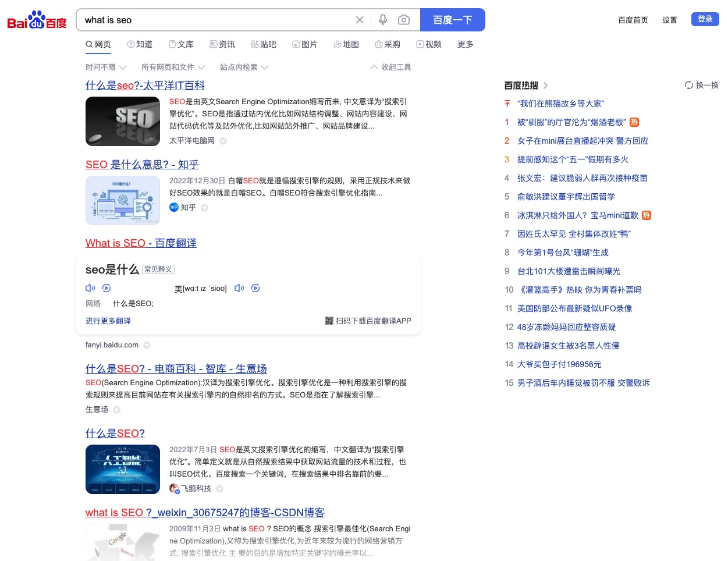
Task: Open hot search '俞敏洪建议董宇辉出国留学'
Action: (566, 197)
